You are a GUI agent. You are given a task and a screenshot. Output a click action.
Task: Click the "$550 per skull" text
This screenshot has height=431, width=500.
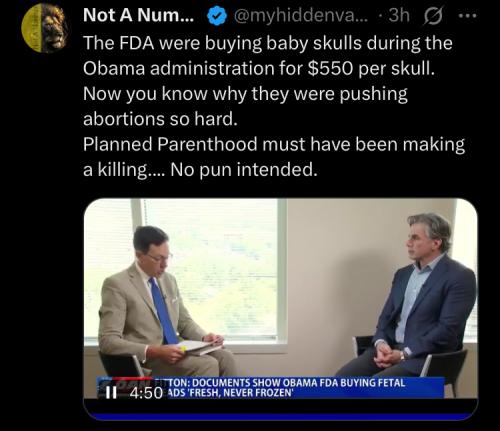coord(371,68)
